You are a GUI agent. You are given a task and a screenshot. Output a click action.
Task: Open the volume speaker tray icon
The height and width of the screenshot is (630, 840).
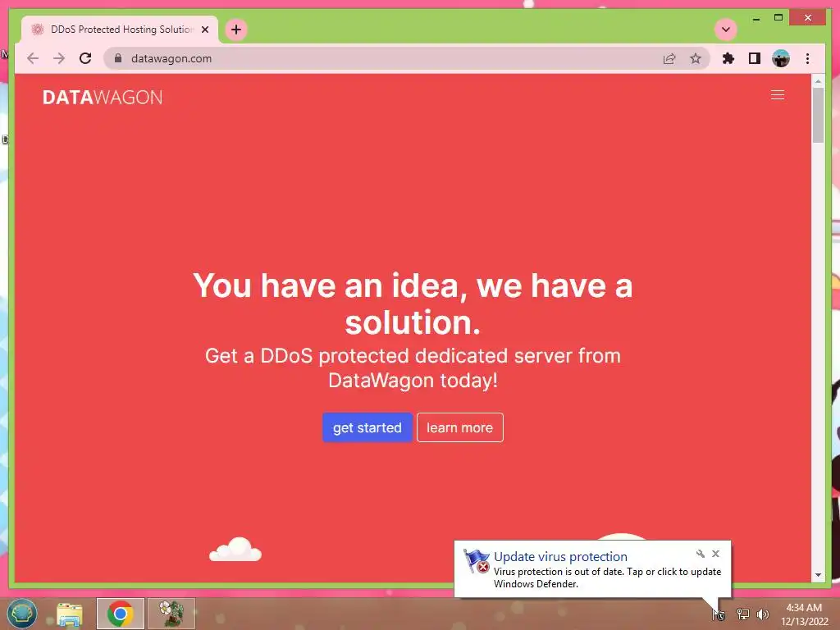tap(763, 614)
